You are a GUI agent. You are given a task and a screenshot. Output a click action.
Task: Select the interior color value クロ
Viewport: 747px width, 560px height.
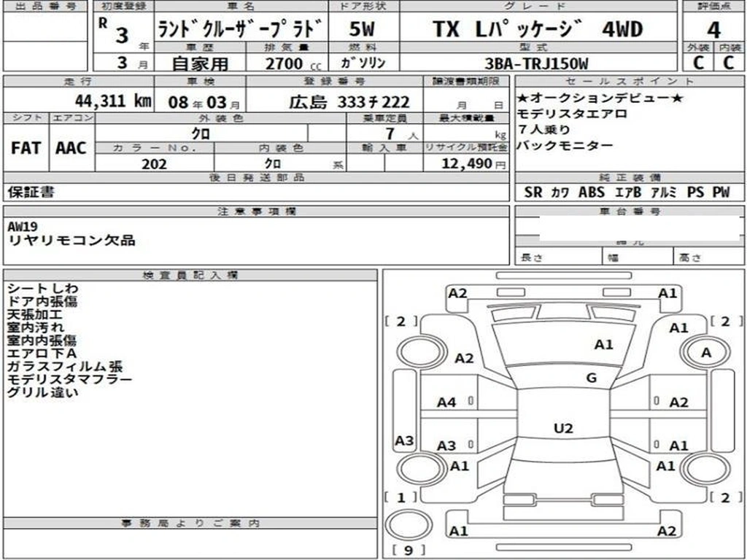[273, 164]
